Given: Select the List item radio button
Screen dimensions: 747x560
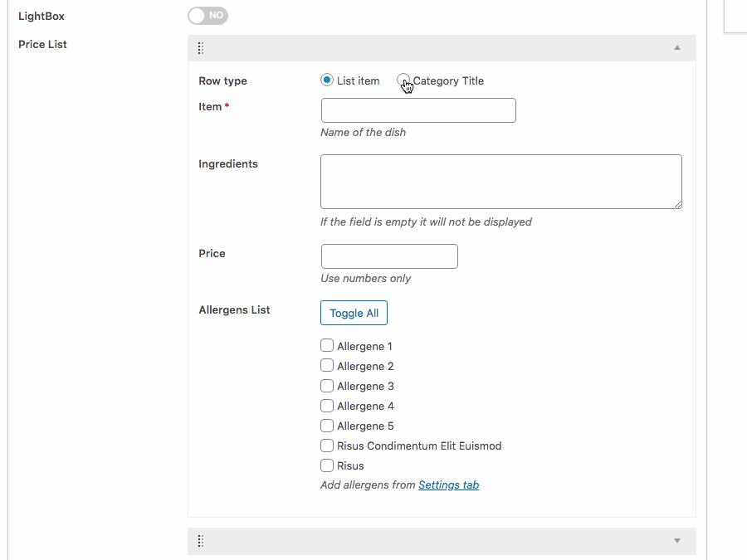Looking at the screenshot, I should (x=327, y=80).
